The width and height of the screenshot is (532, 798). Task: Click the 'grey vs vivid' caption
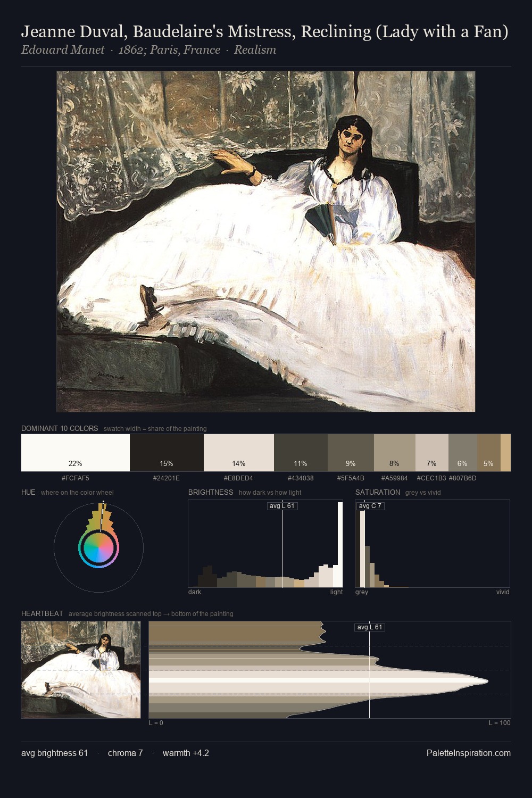(x=423, y=493)
